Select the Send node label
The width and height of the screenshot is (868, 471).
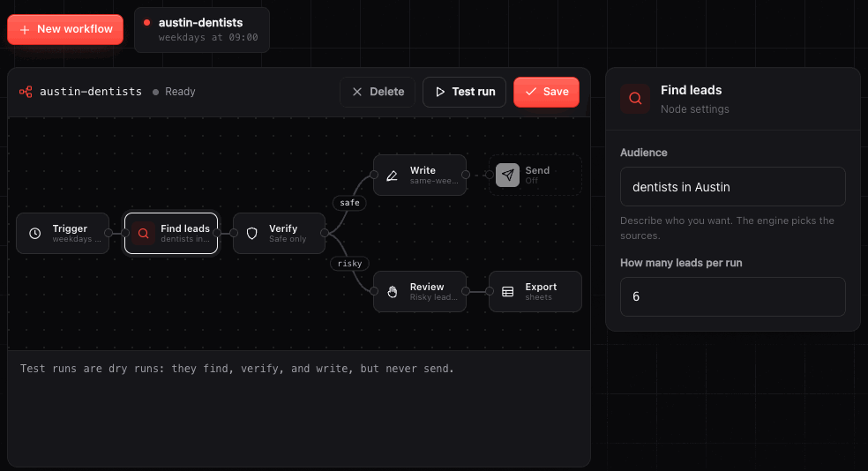[537, 170]
